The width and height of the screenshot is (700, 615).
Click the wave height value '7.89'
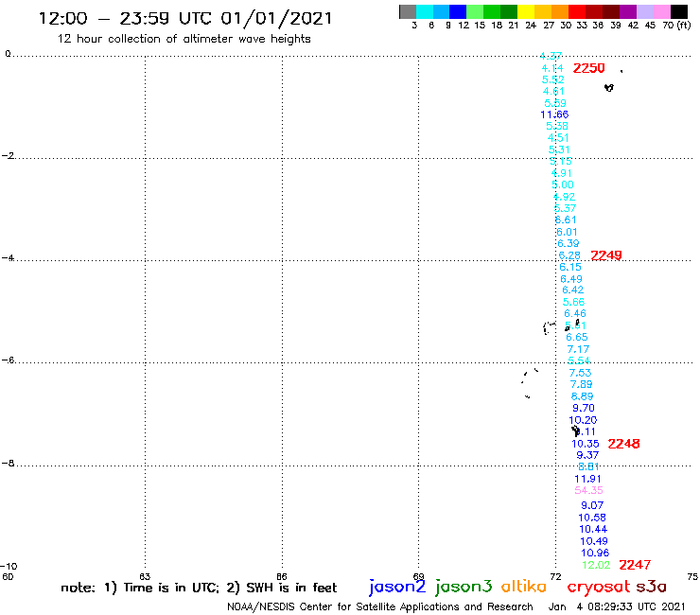[581, 384]
